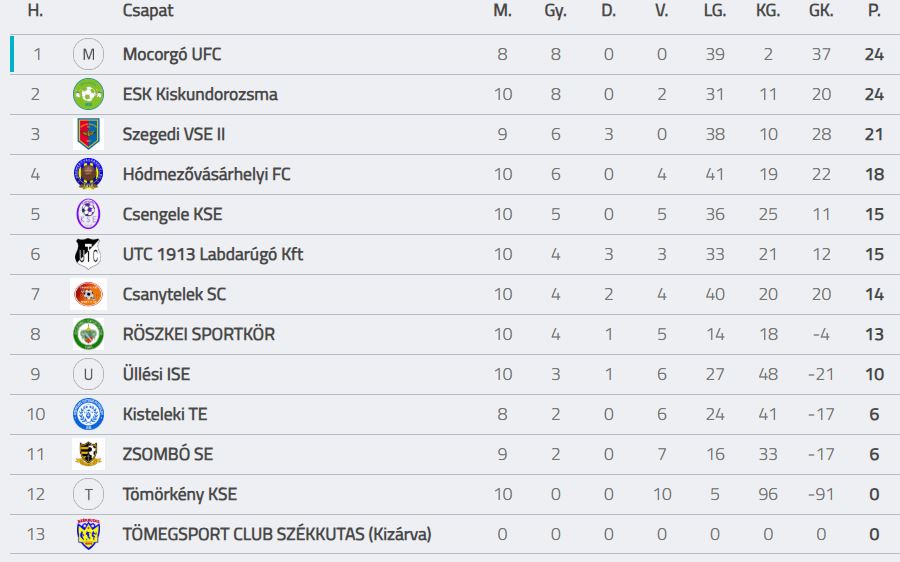Open ESK Kiskundorozsma green club crest
The width and height of the screenshot is (900, 562).
click(88, 94)
